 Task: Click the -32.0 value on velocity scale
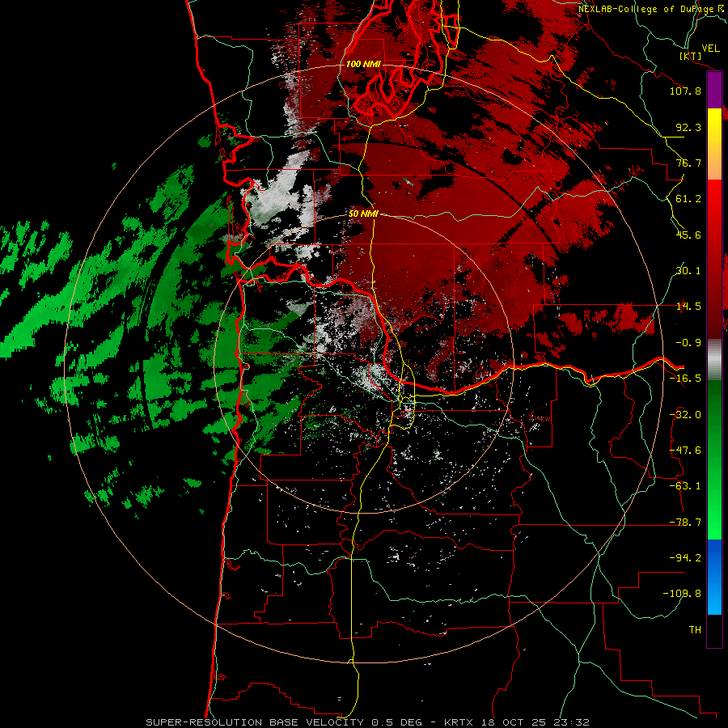685,415
